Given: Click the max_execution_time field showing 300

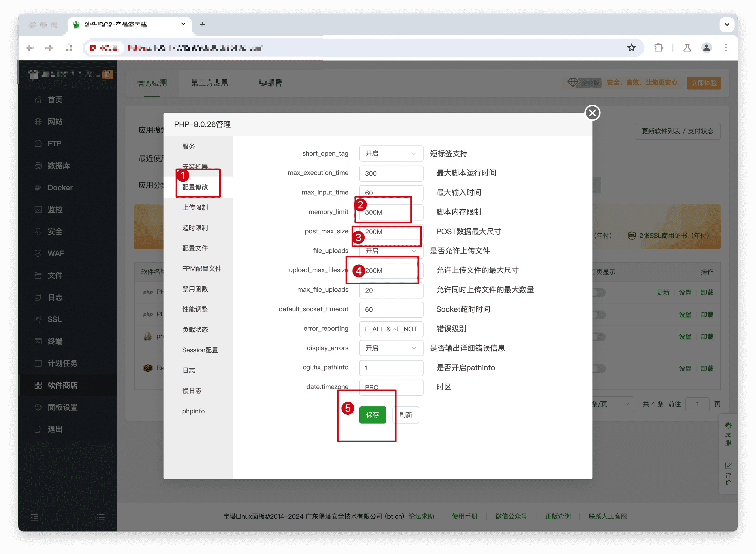Looking at the screenshot, I should click(x=391, y=173).
